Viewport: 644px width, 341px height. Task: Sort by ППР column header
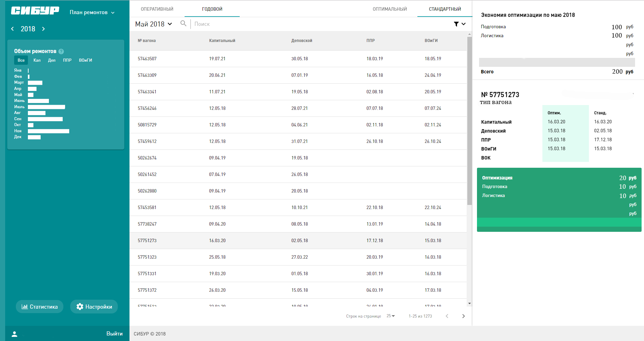[x=371, y=41]
